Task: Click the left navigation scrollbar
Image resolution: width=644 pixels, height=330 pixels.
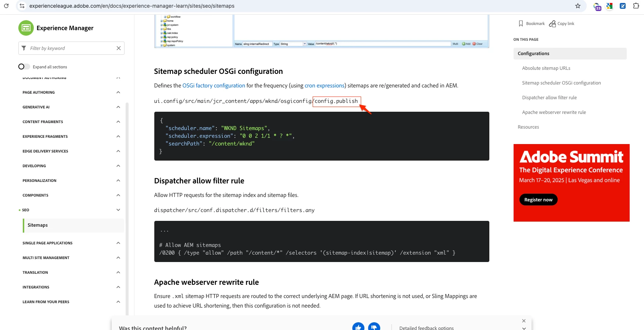Action: (127, 208)
